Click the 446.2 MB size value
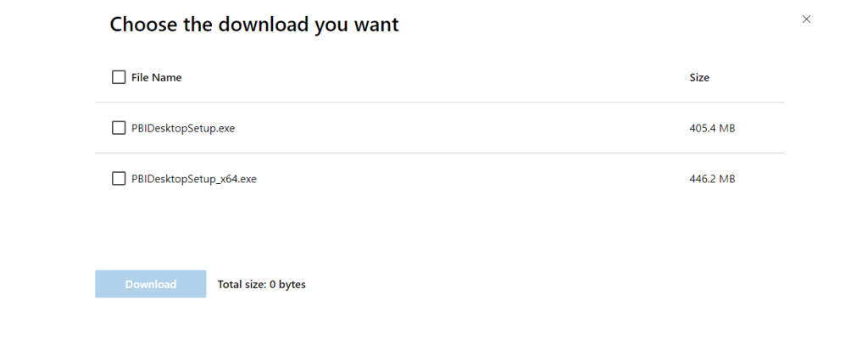 (x=712, y=179)
